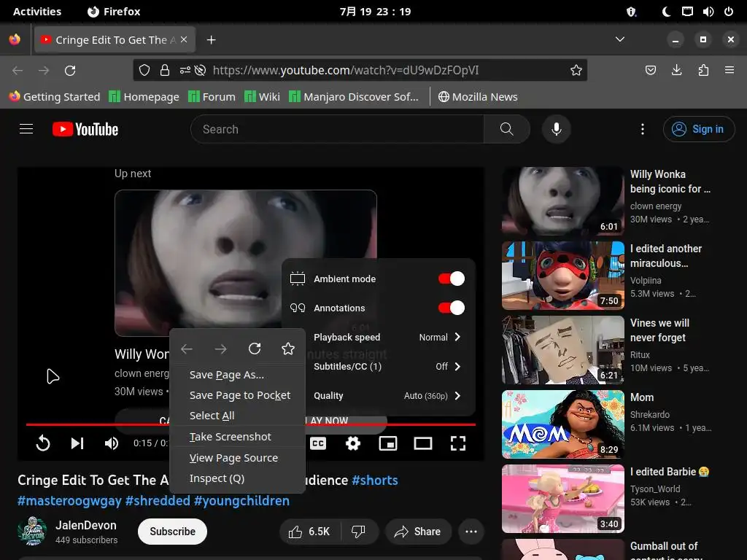Screen dimensions: 747x560
Task: Open Willy Wonka being iconic thumbnail
Action: point(562,201)
